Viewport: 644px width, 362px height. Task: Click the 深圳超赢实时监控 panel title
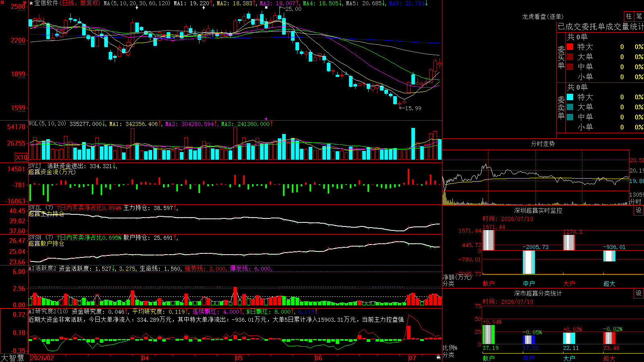point(538,210)
